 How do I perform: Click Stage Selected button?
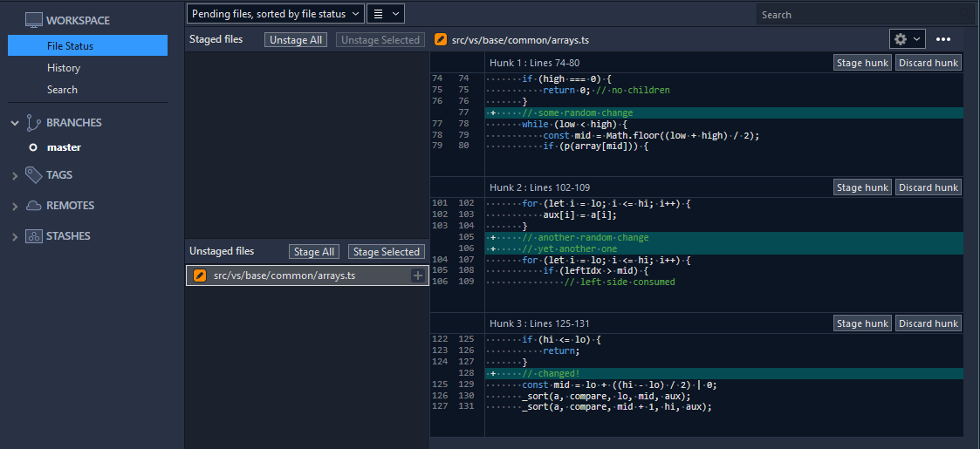point(387,252)
